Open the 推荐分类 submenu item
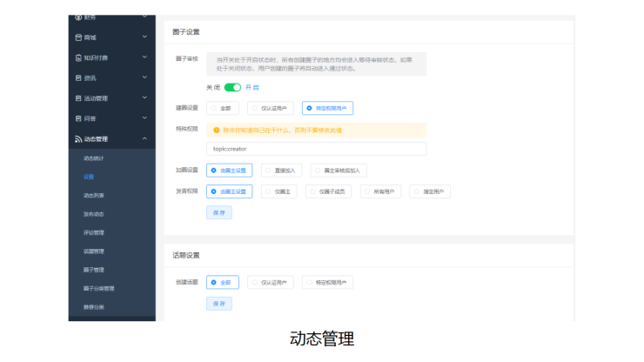Screen dimensions: 644x362 [94, 307]
